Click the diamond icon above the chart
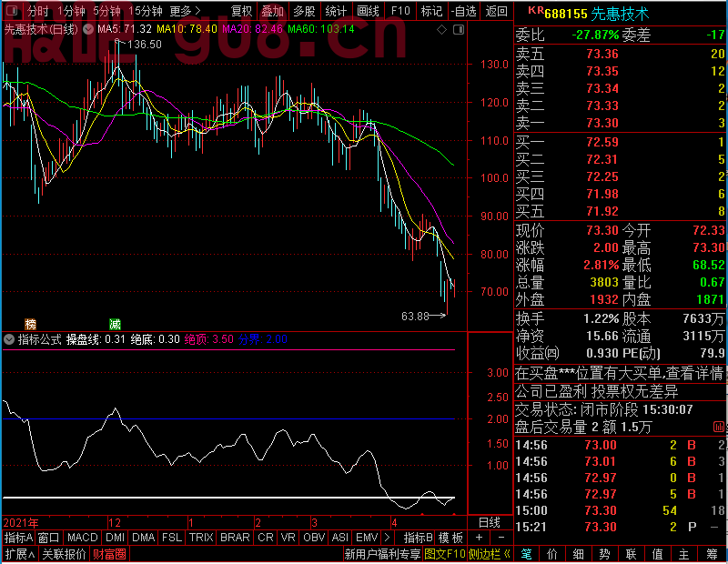 tap(441, 30)
